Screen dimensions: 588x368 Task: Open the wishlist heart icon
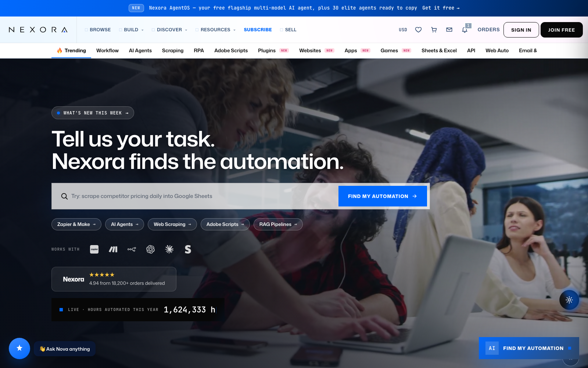(x=418, y=30)
